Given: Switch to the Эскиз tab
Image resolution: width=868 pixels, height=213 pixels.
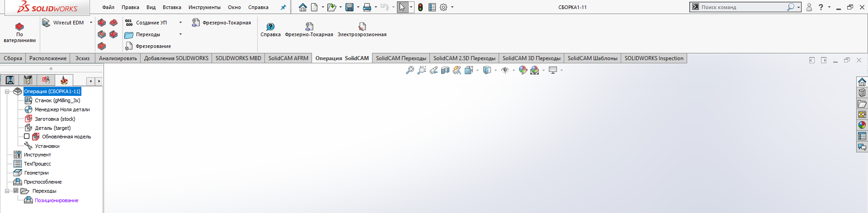Looking at the screenshot, I should (82, 58).
